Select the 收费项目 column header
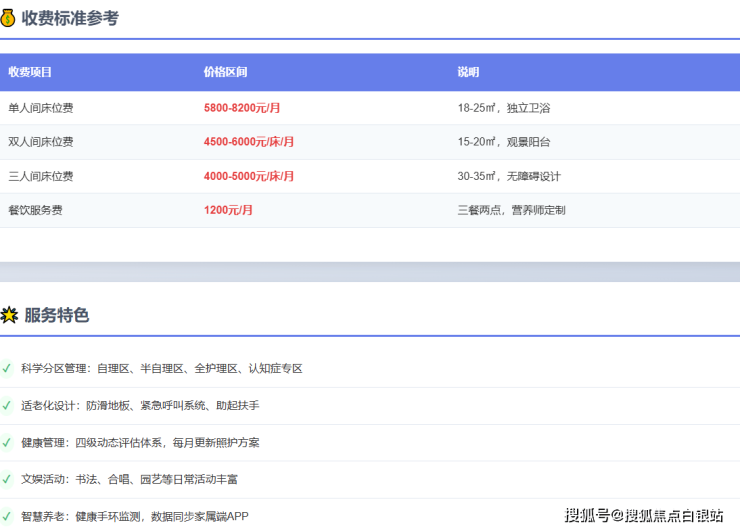 coord(30,72)
